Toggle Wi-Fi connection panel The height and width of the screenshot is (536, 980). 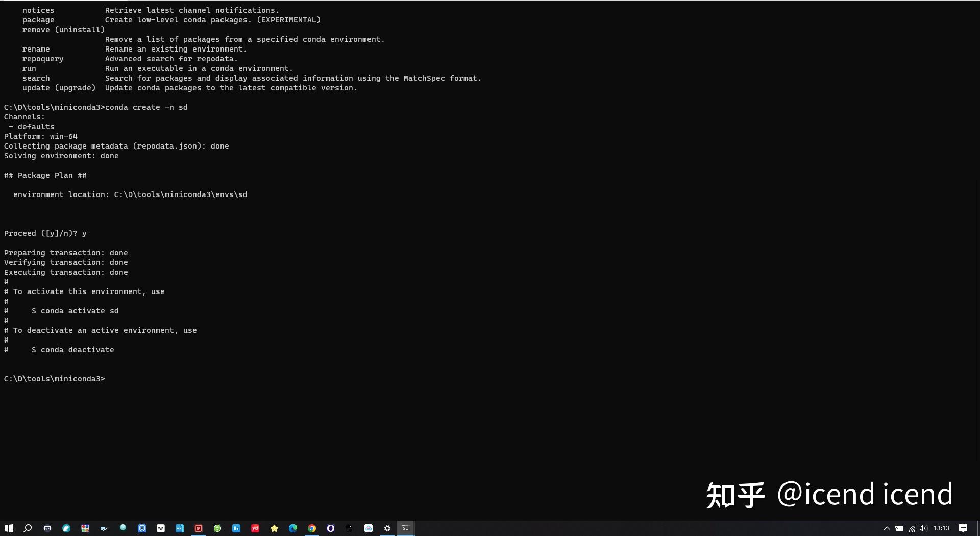tap(912, 528)
